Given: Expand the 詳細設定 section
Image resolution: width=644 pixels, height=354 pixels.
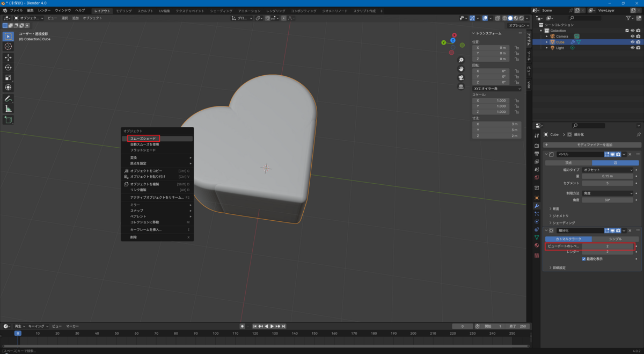Looking at the screenshot, I should pos(558,268).
